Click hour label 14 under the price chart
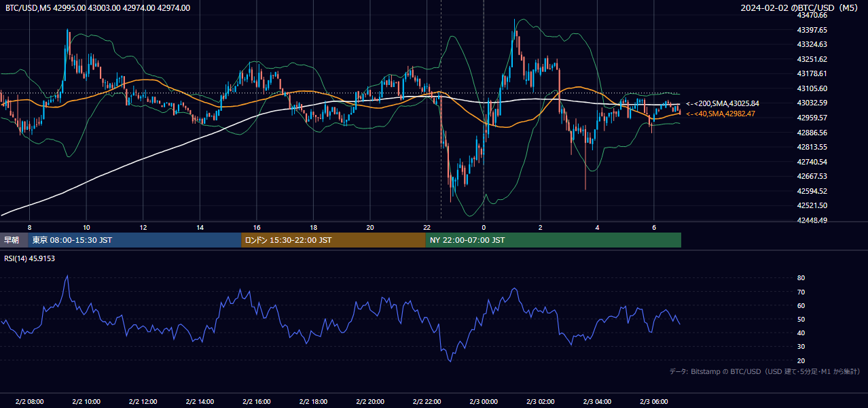The image size is (868, 408). pyautogui.click(x=200, y=227)
